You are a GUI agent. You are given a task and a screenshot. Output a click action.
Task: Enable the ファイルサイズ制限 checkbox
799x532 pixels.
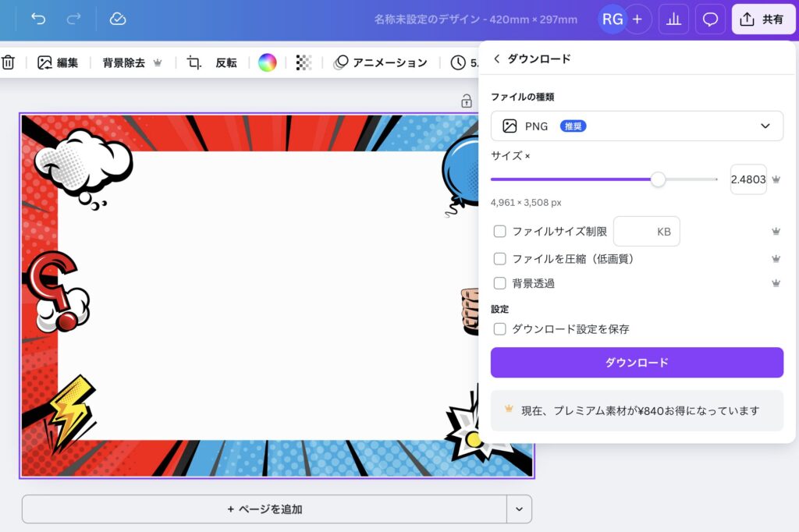500,231
